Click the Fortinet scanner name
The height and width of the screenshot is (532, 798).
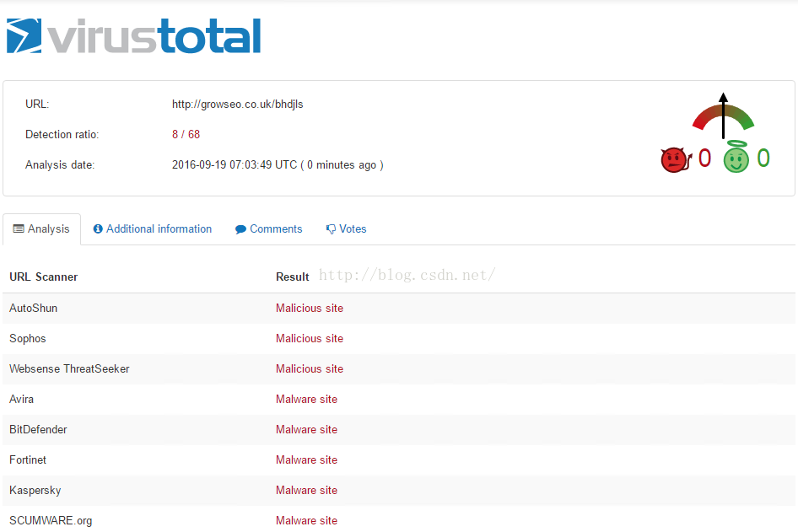pos(28,459)
